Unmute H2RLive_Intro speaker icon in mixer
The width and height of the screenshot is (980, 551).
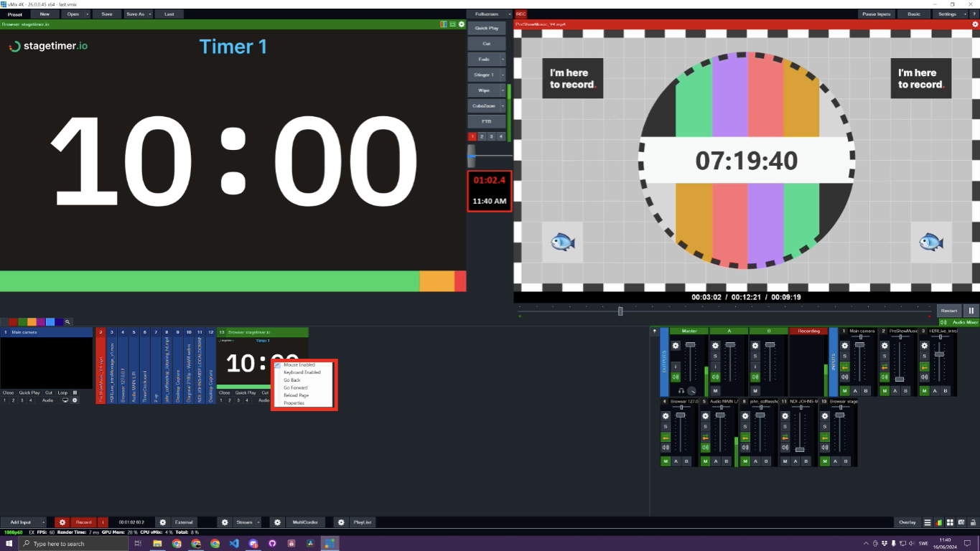[x=925, y=377]
